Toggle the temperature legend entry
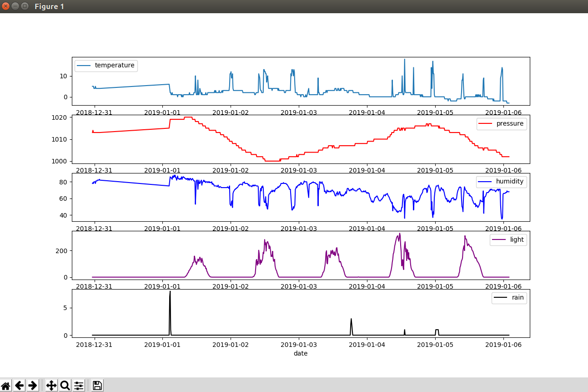 (106, 65)
